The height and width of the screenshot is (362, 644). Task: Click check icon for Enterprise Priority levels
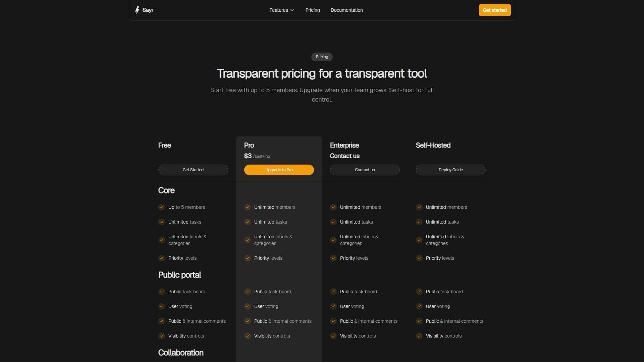pos(333,258)
